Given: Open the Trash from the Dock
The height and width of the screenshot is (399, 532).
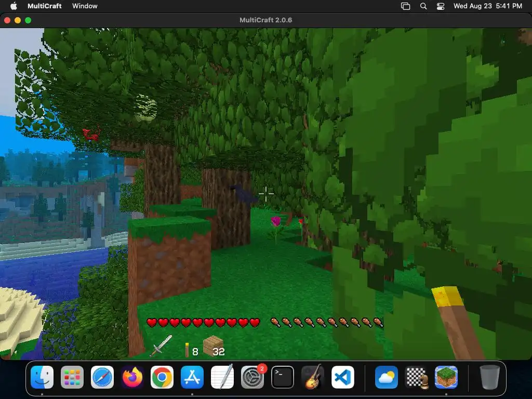Looking at the screenshot, I should point(490,377).
